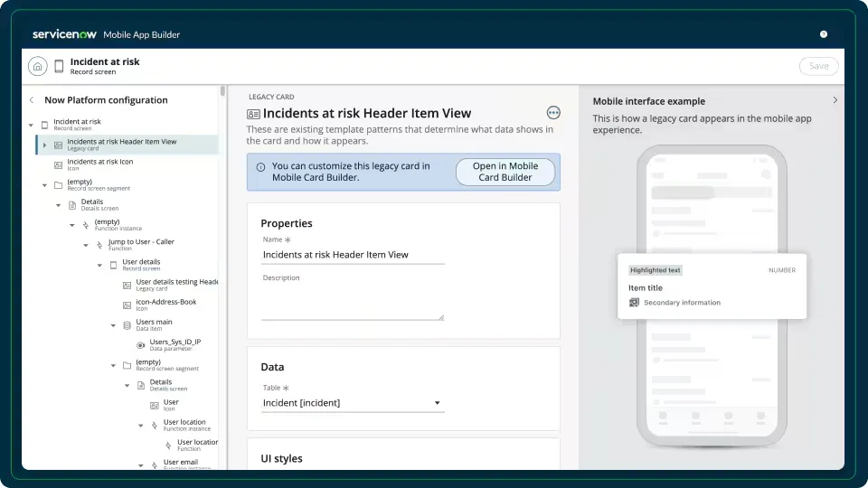This screenshot has height=488, width=868.
Task: Expand Incidents at risk Header Item View node
Action: click(x=45, y=145)
